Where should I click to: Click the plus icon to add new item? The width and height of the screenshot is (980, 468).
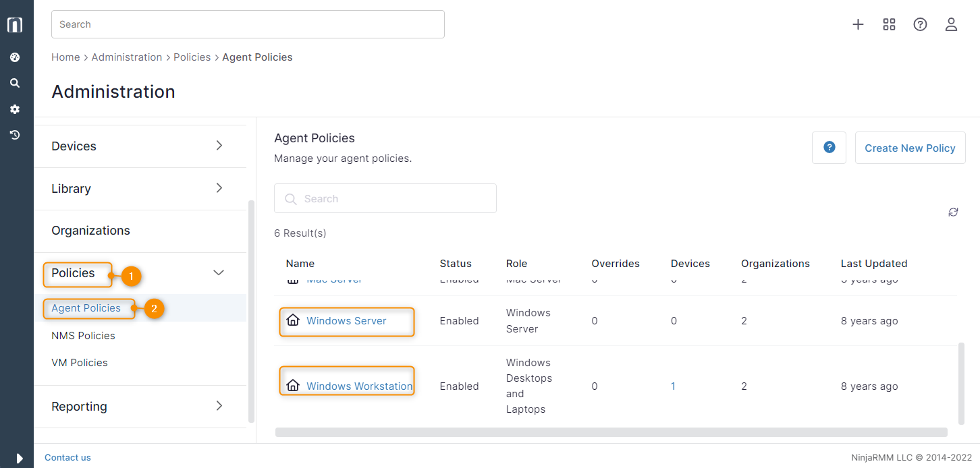coord(858,24)
